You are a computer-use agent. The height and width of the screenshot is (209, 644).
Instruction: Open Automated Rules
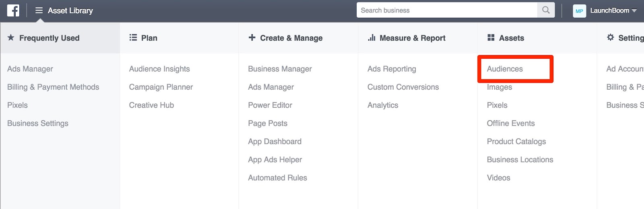coord(277,178)
